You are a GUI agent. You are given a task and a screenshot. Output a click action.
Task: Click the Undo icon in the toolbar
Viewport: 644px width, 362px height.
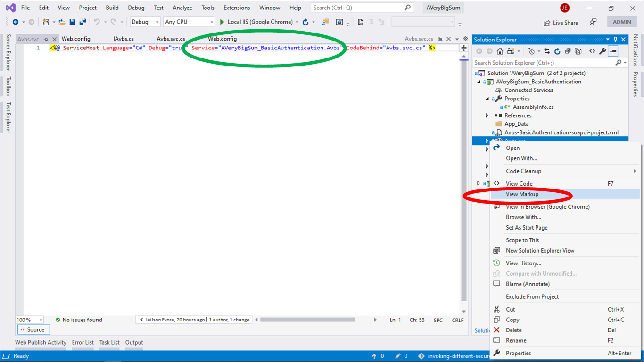pyautogui.click(x=97, y=22)
